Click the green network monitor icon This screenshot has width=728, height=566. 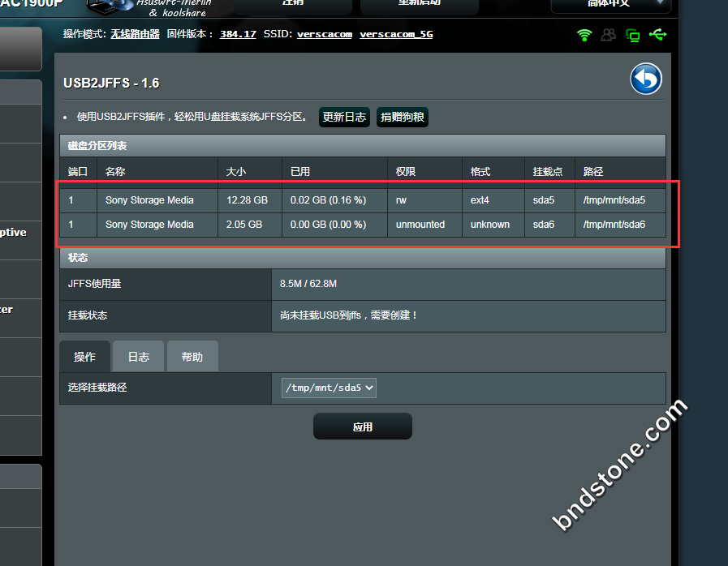pyautogui.click(x=632, y=35)
